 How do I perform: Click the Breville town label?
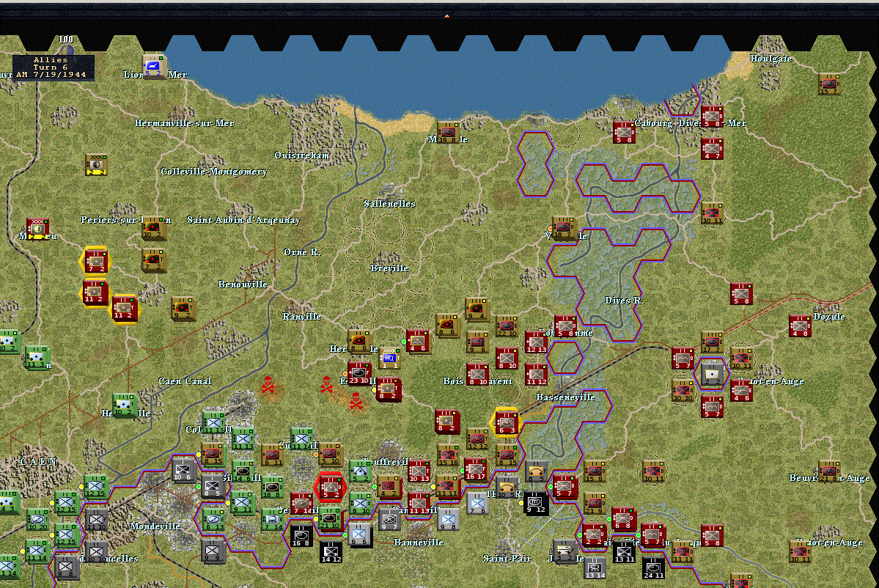pos(389,268)
